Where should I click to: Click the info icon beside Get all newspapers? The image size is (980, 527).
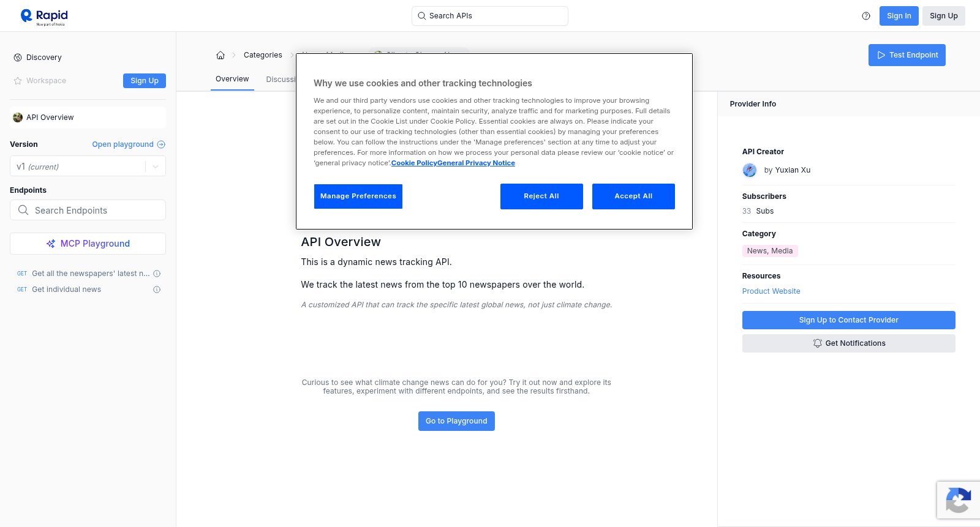(157, 274)
